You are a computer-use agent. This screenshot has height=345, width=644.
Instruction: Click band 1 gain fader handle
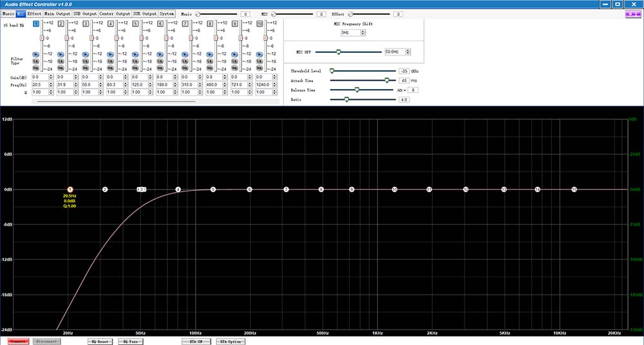point(41,38)
